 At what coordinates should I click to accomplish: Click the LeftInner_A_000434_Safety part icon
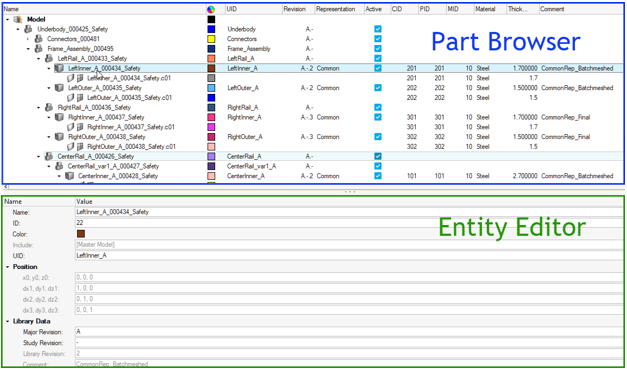pos(59,68)
